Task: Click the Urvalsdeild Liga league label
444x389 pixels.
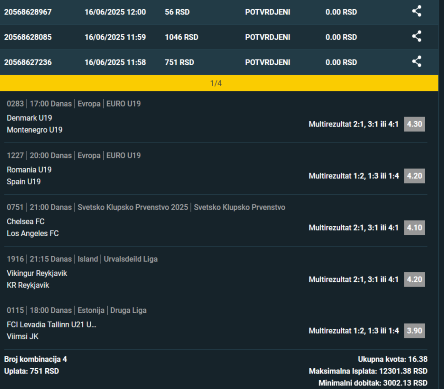Action: click(x=130, y=259)
